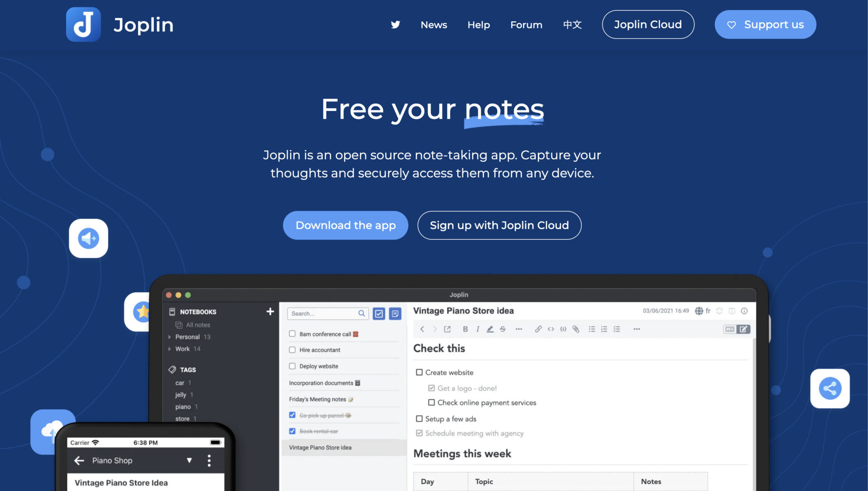868x491 pixels.
Task: Open the Forum menu item
Action: pos(526,25)
